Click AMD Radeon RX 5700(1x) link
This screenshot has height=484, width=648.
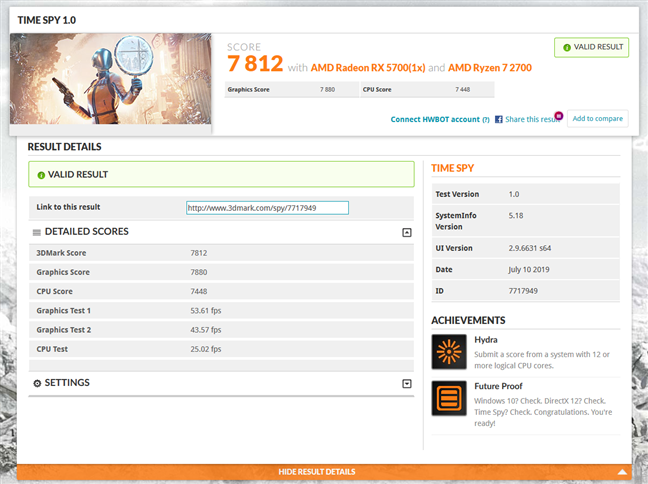368,68
